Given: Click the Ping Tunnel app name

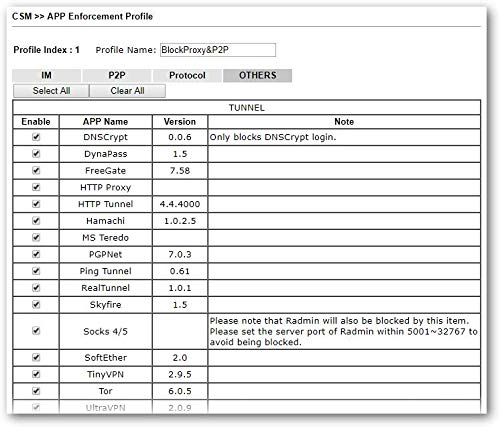Looking at the screenshot, I should (105, 271).
